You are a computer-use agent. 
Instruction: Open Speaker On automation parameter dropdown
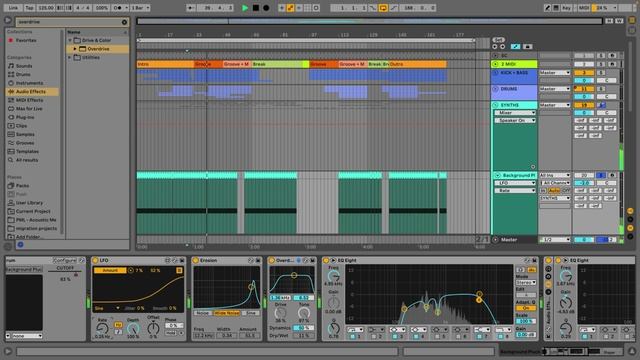515,120
